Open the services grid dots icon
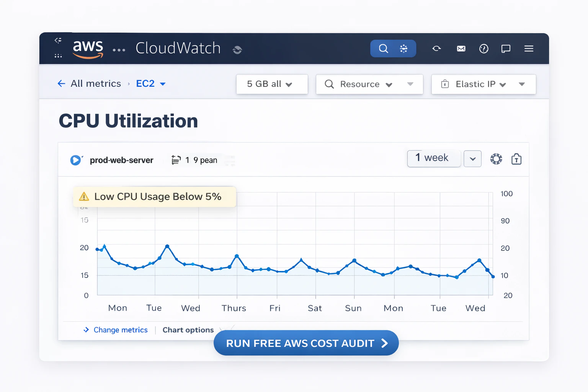Screen dimensions: 588x392 (58, 56)
